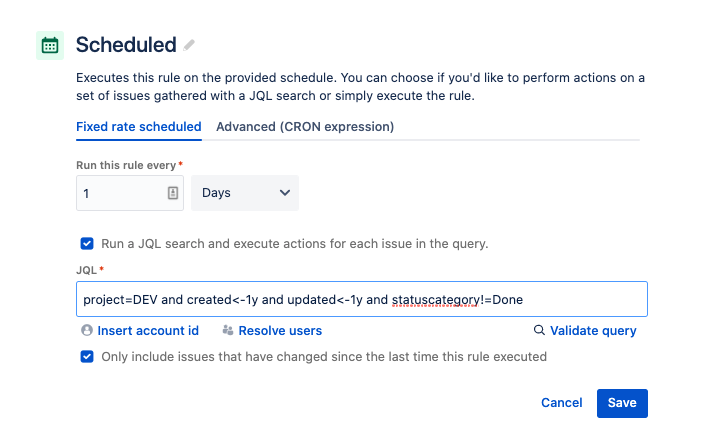Click the stepper icon in interval field
Screen dimensions: 707x439
[173, 193]
